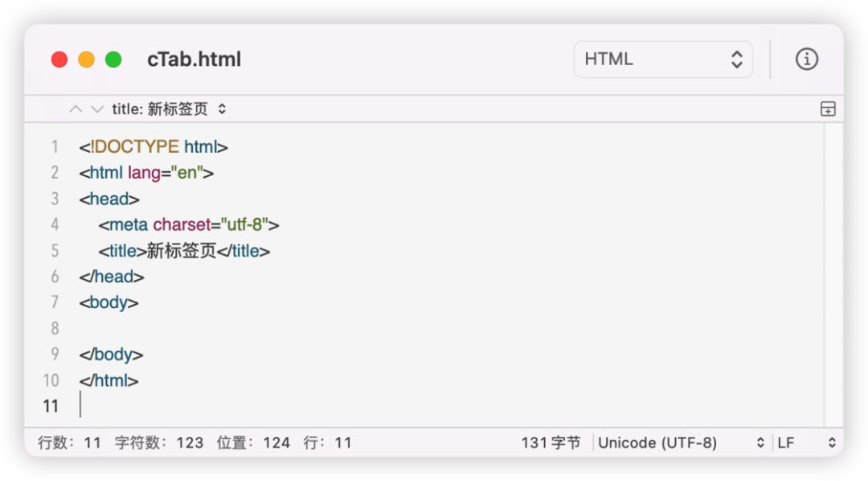Jump to previous outline item arrow

[76, 109]
